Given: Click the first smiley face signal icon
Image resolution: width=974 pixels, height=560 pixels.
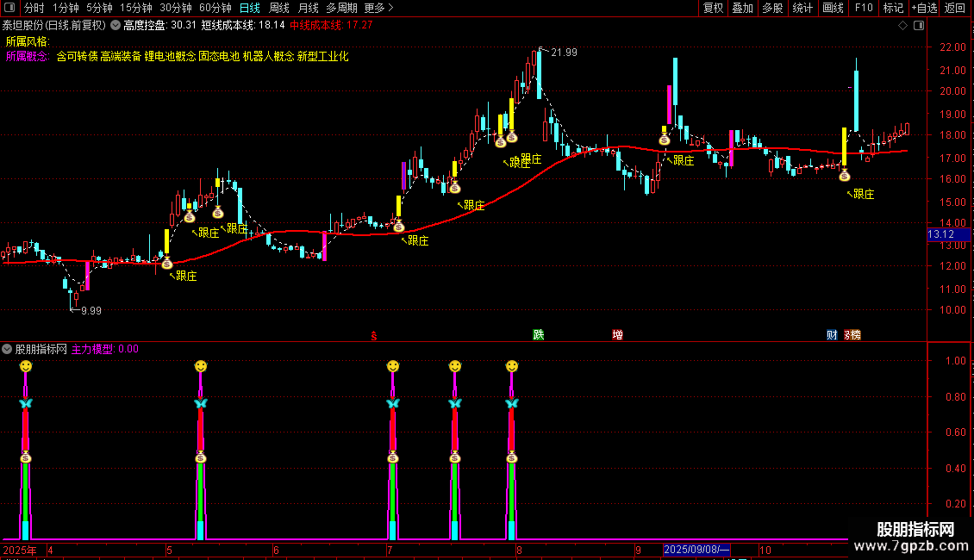Looking at the screenshot, I should click(26, 366).
